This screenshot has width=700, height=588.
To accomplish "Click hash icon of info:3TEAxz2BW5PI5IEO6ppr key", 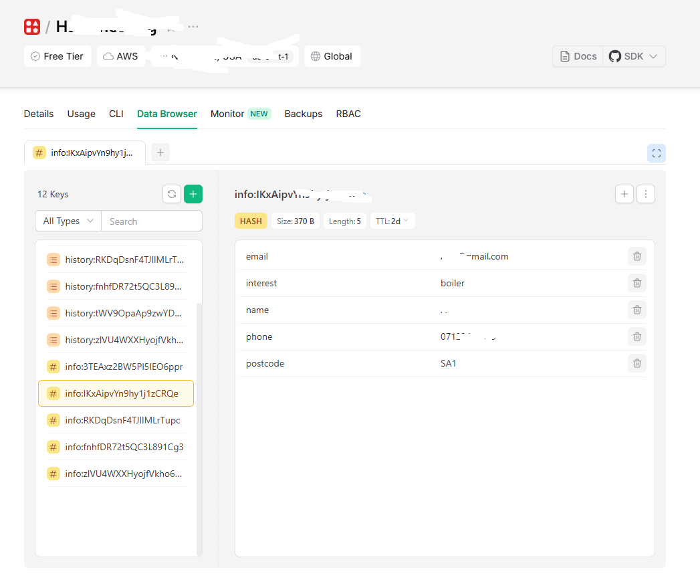I will tap(53, 367).
